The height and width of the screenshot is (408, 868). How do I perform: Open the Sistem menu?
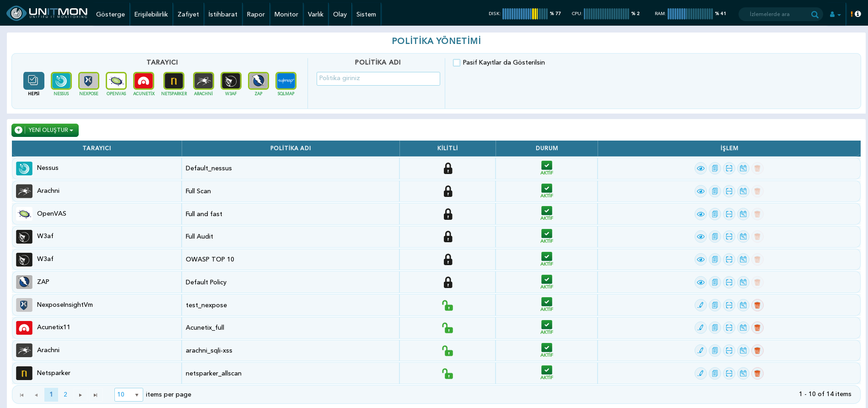(x=366, y=14)
